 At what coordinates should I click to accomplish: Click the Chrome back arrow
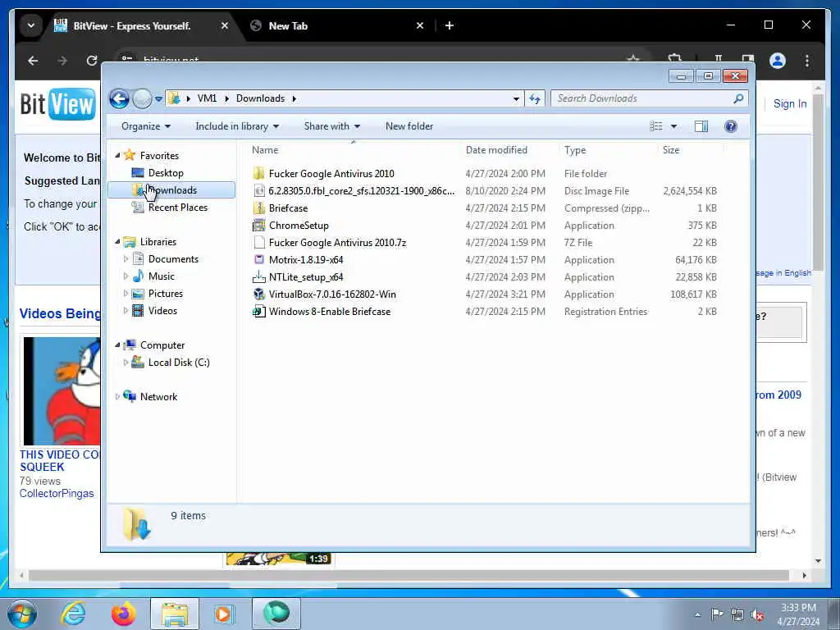(x=33, y=61)
